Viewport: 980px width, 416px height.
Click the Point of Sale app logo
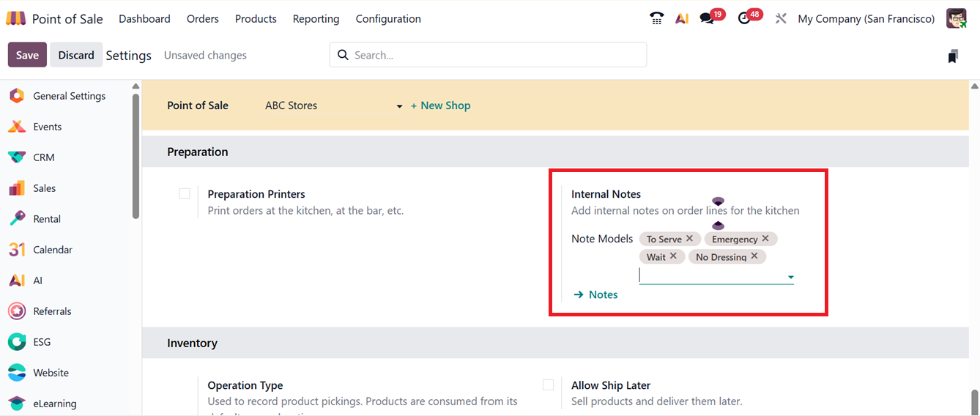(16, 19)
